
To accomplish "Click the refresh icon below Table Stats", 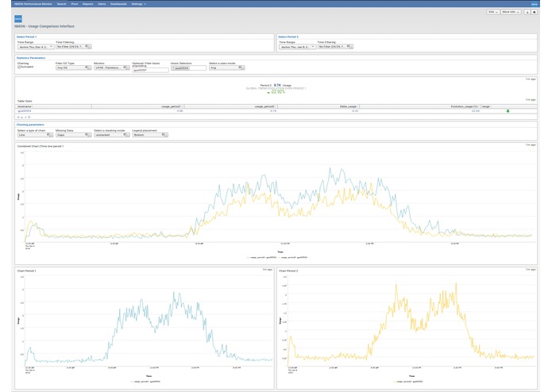I will click(x=29, y=117).
